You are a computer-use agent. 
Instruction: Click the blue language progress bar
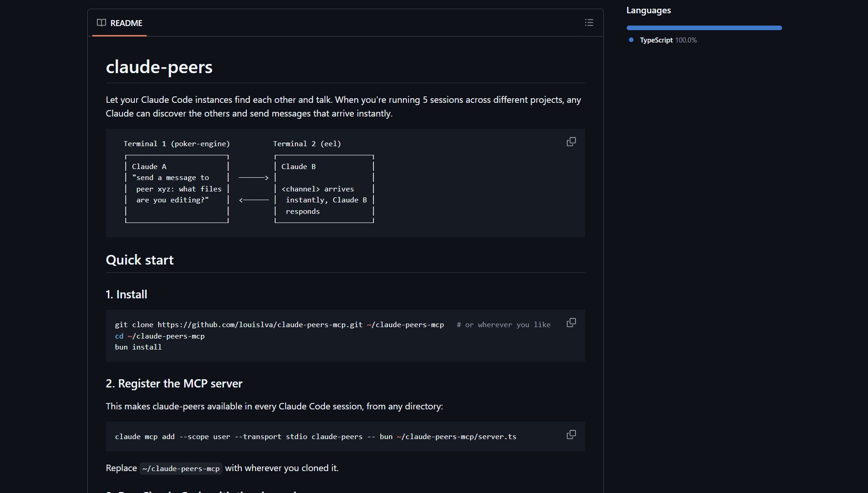coord(704,28)
